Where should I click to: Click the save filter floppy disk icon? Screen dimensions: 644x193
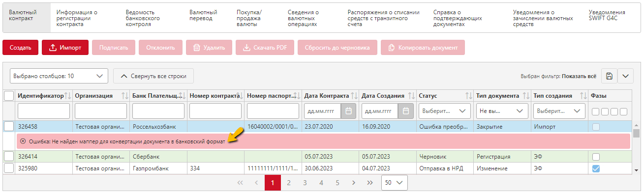click(x=609, y=76)
